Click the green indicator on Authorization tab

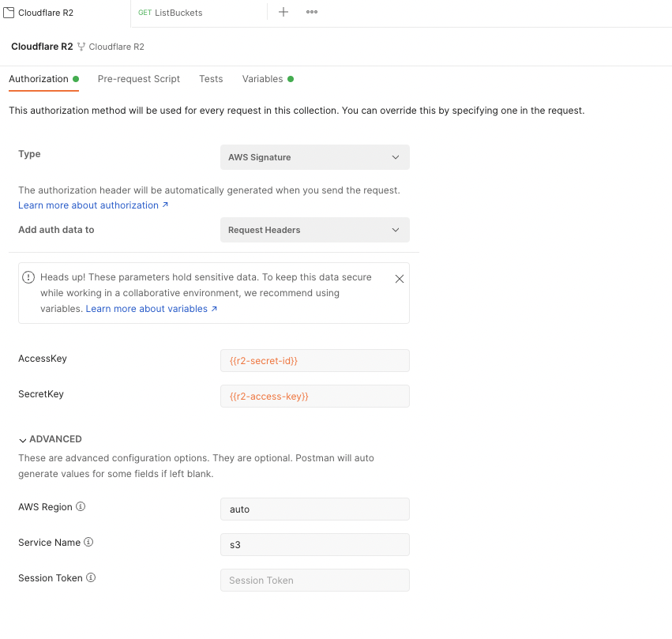pyautogui.click(x=77, y=78)
